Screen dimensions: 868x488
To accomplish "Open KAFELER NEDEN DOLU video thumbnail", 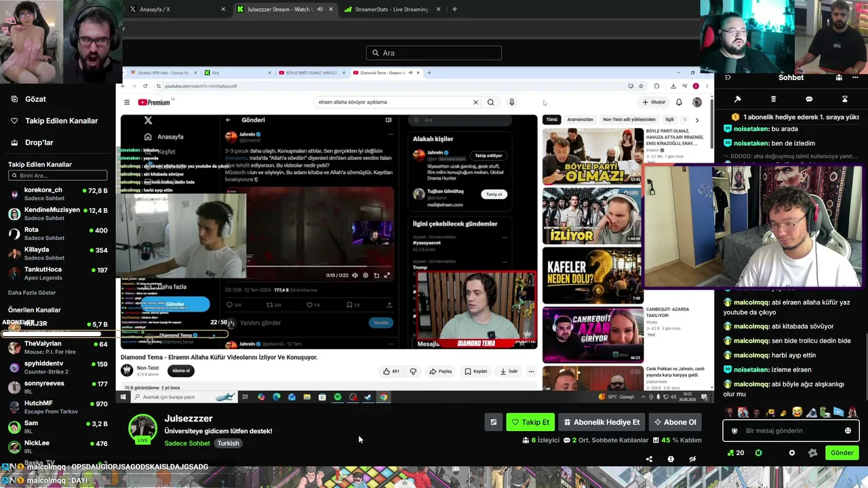I will pos(593,275).
